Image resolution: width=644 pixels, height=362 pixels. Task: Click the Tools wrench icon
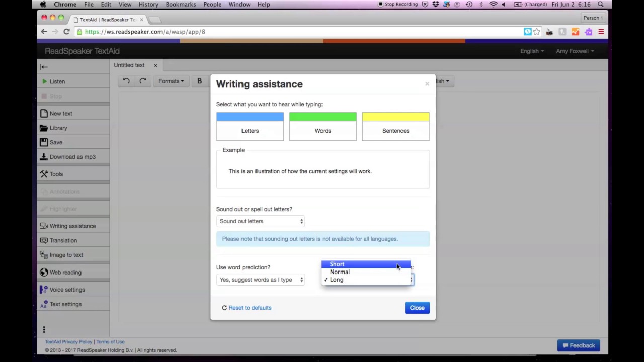tap(44, 174)
